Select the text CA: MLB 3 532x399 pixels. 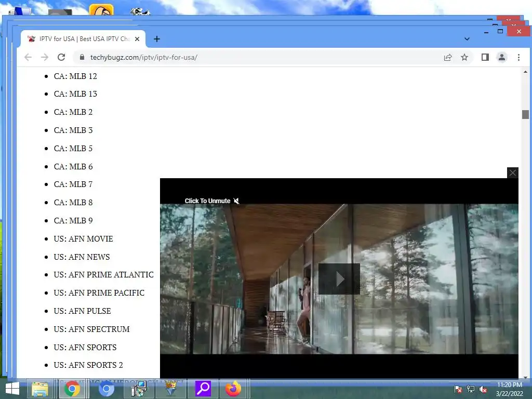(73, 130)
